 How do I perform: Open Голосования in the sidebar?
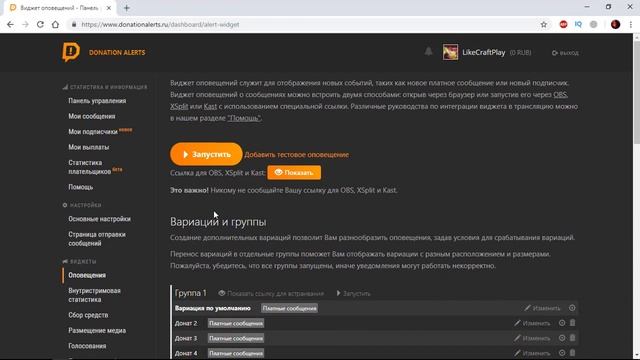click(87, 346)
